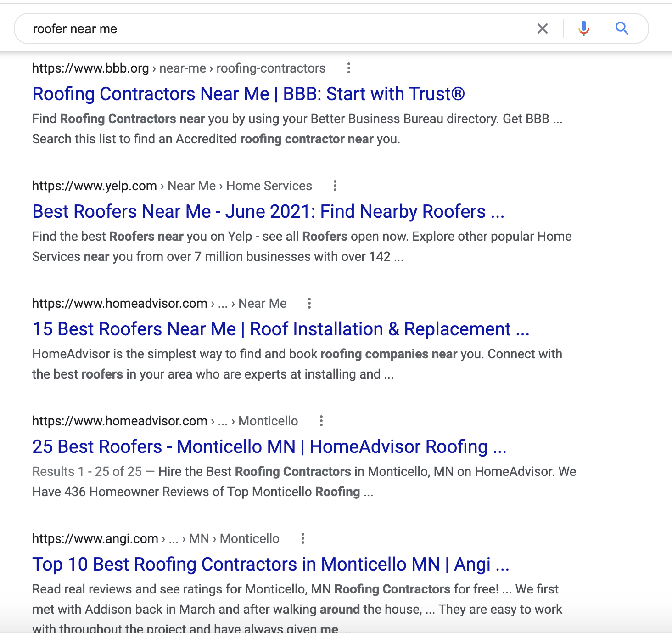Start voice search with the microphone icon
Screen dimensions: 672x633
584,28
